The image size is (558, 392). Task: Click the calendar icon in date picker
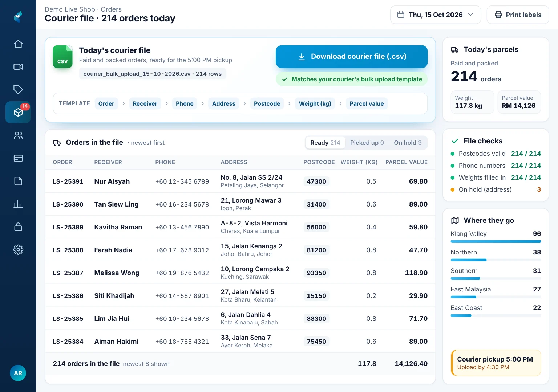point(401,15)
